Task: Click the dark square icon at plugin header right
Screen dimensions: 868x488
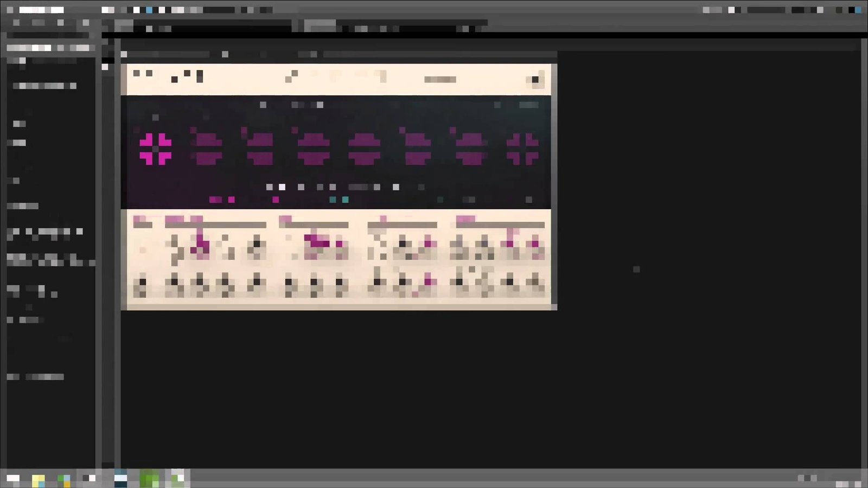Action: (x=535, y=80)
